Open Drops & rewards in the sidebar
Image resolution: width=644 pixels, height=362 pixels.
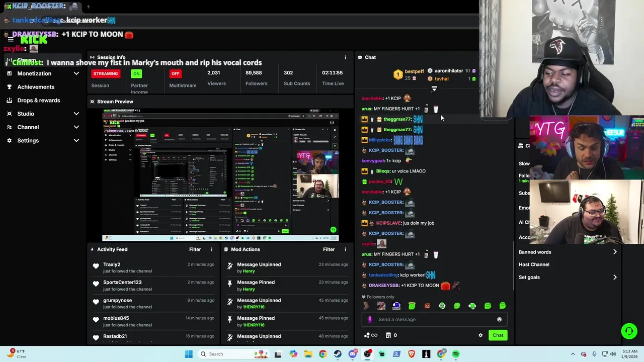point(39,101)
